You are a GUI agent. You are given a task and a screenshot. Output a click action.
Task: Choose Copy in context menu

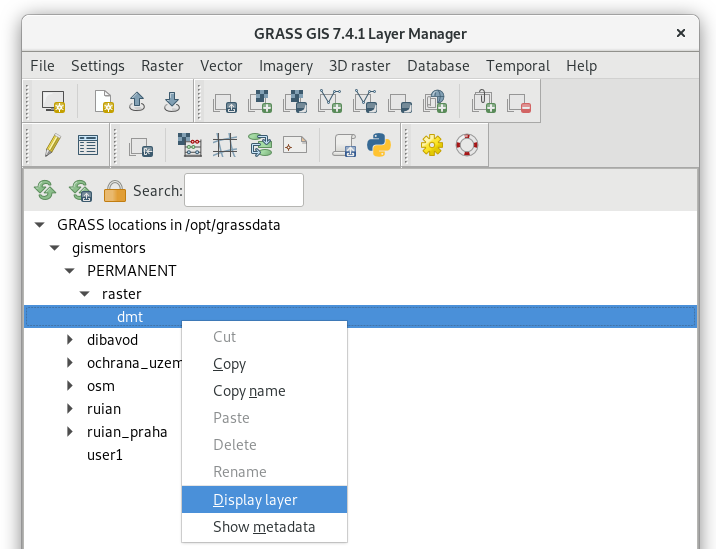(264, 364)
